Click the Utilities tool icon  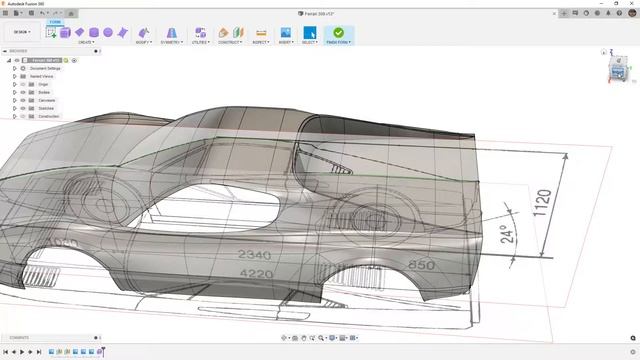pyautogui.click(x=200, y=33)
